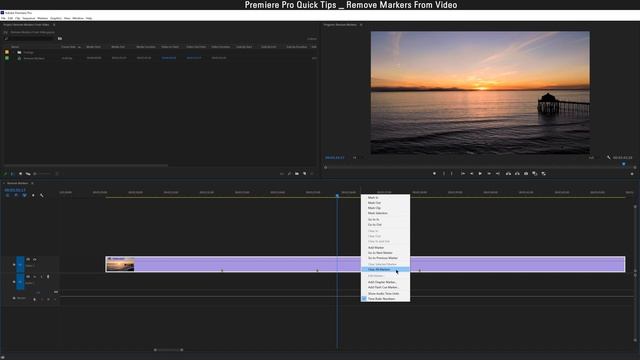Open the playback resolution dropdown
The image size is (640, 360).
592,158
